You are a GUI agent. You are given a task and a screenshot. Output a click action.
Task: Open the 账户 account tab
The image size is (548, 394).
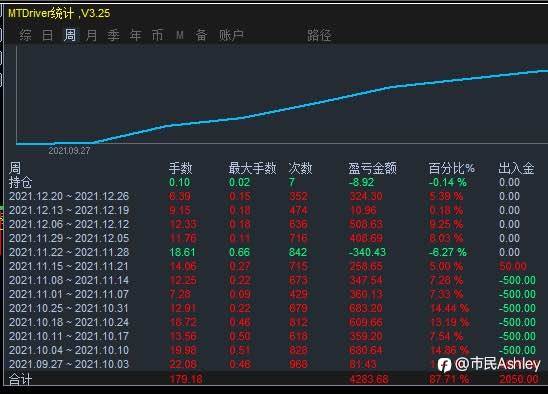231,35
